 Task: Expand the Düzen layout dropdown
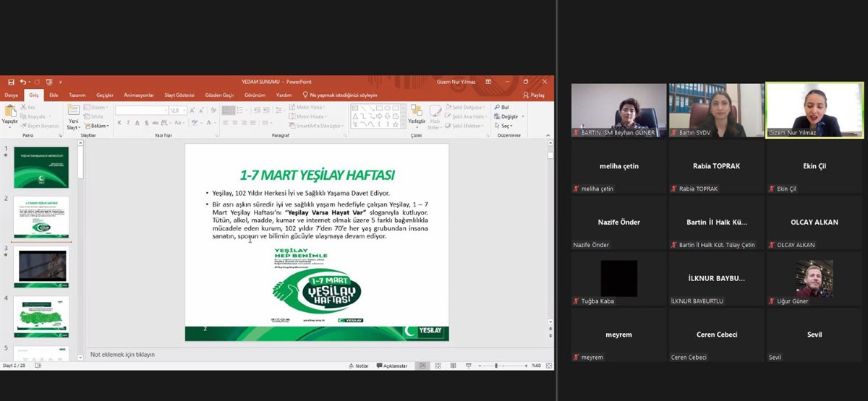click(x=95, y=107)
